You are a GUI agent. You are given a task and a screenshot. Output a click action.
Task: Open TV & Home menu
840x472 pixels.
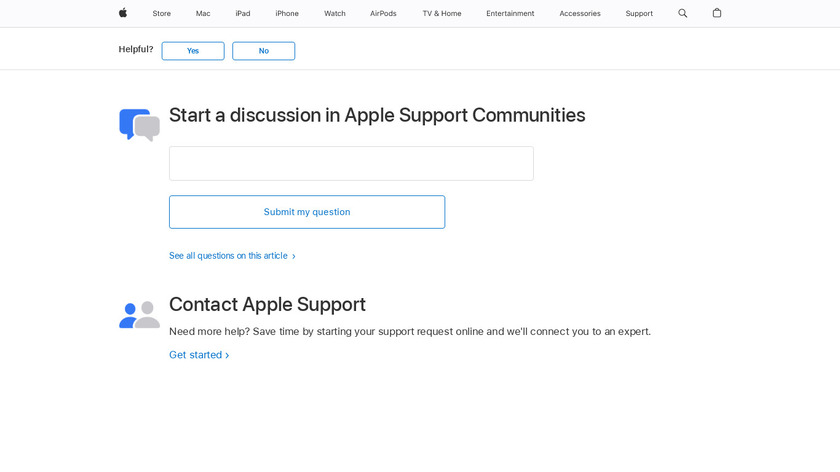coord(442,13)
